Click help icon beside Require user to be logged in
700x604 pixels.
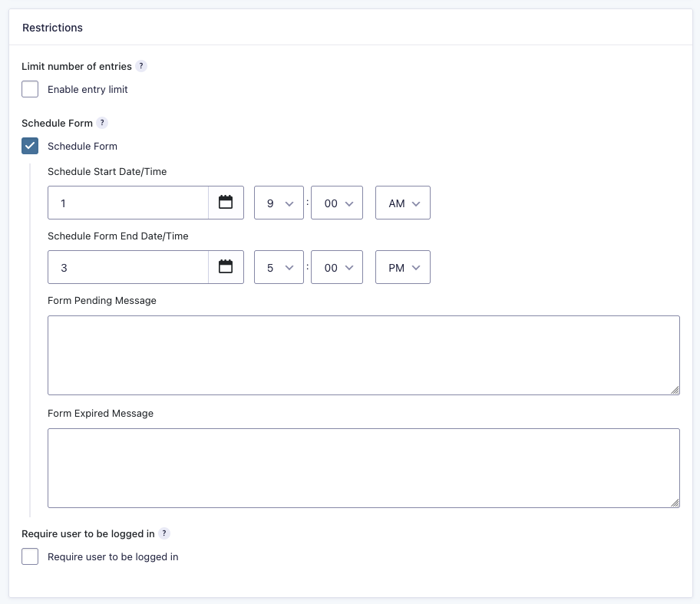164,533
